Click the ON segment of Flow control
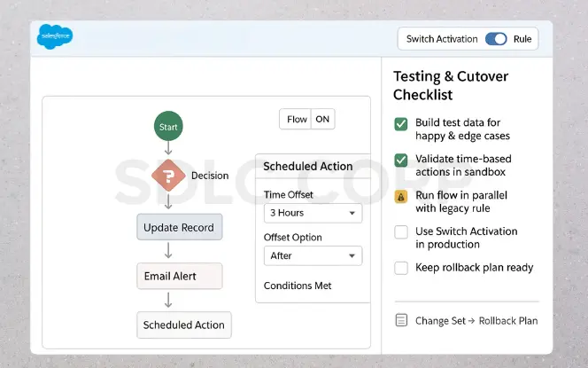The height and width of the screenshot is (368, 588). coord(322,120)
